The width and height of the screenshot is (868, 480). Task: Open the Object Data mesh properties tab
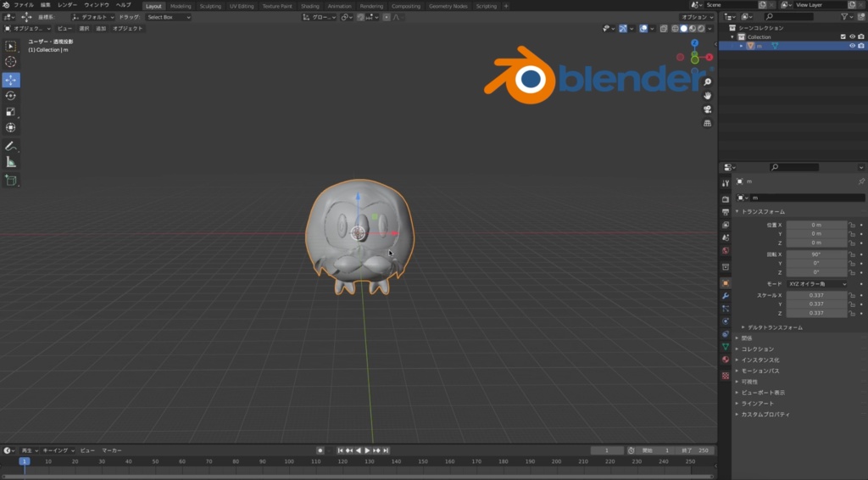click(726, 347)
